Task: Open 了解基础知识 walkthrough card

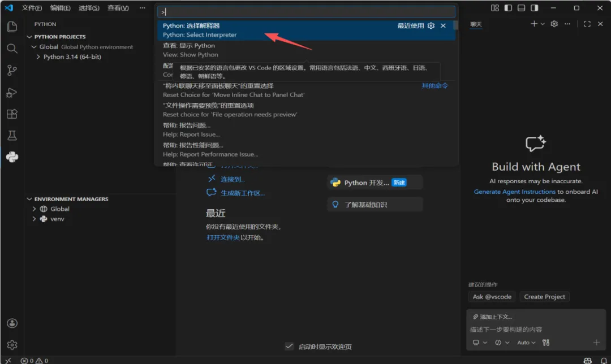Action: click(x=375, y=205)
